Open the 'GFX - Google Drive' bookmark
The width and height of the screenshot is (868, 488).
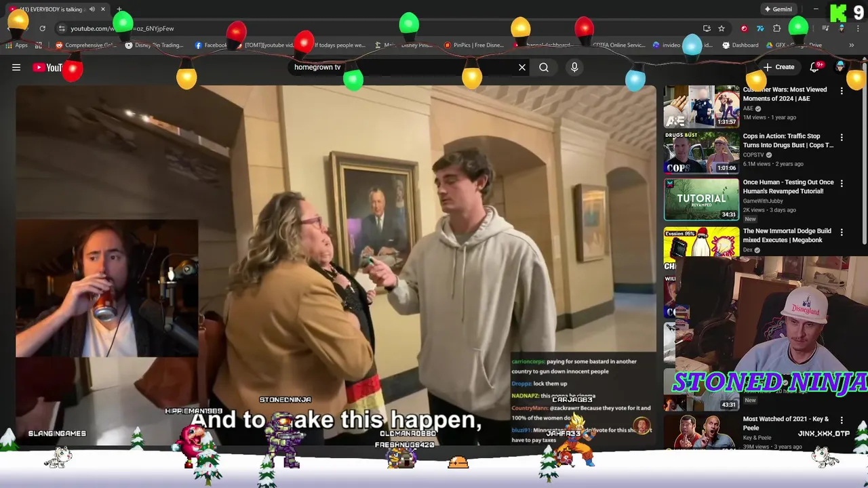point(795,45)
